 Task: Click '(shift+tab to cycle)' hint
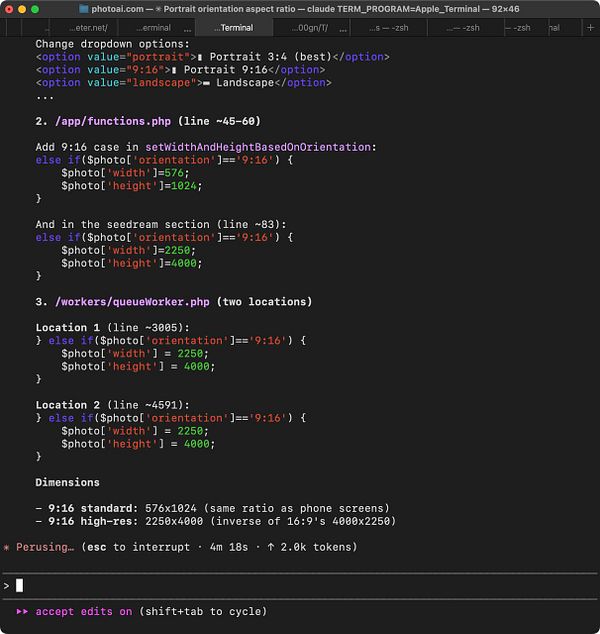click(203, 611)
